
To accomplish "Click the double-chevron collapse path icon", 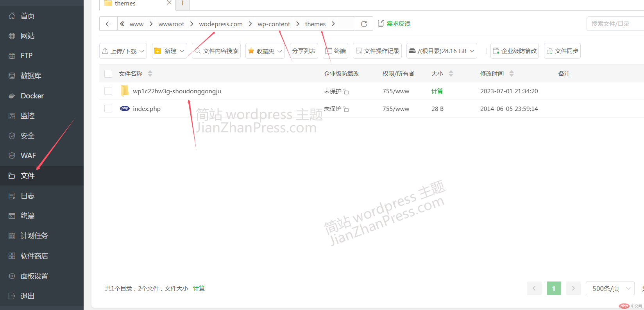I will 122,24.
